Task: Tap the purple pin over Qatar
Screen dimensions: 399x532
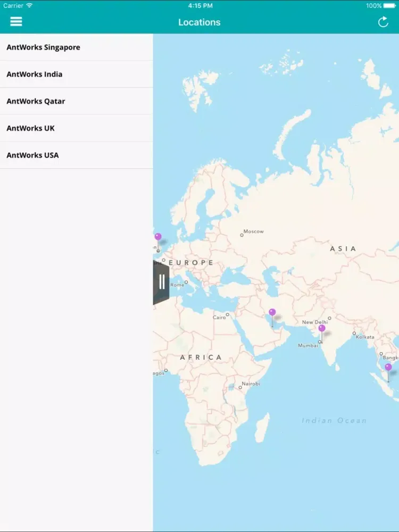Action: (x=272, y=312)
